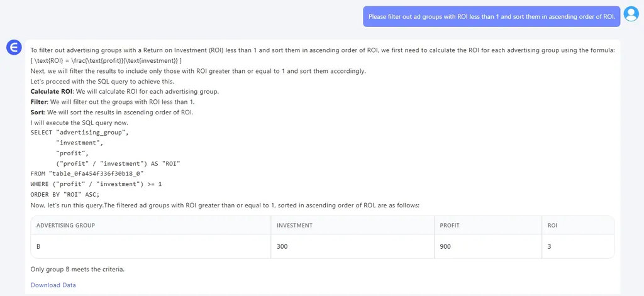Click the ADVERTISING GROUP column header
This screenshot has width=644, height=296.
[x=66, y=225]
